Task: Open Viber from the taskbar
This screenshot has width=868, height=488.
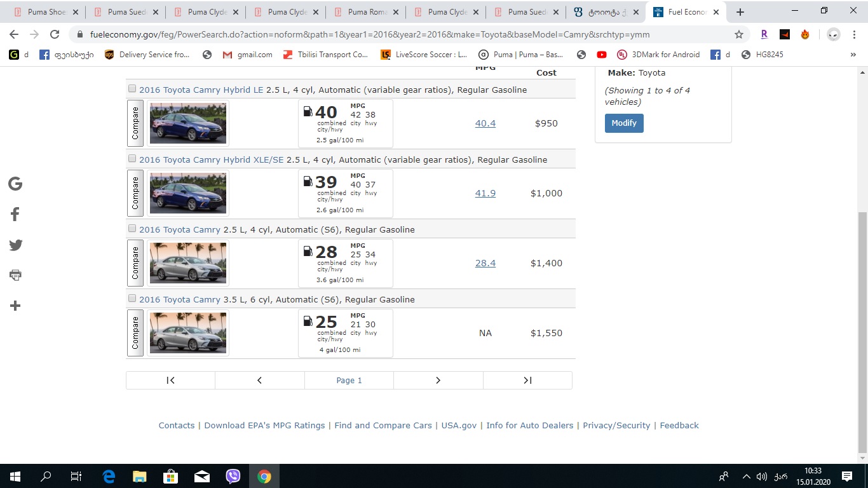Action: tap(233, 476)
